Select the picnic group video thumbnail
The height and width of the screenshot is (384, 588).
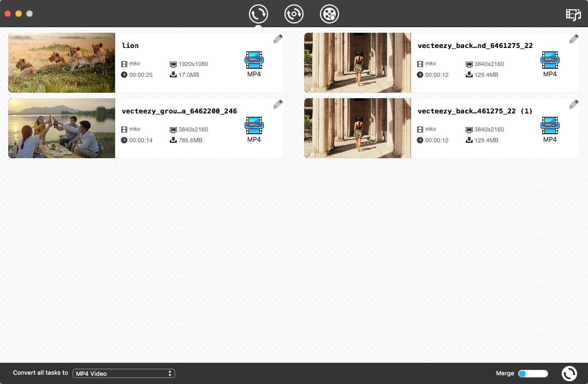tap(62, 128)
